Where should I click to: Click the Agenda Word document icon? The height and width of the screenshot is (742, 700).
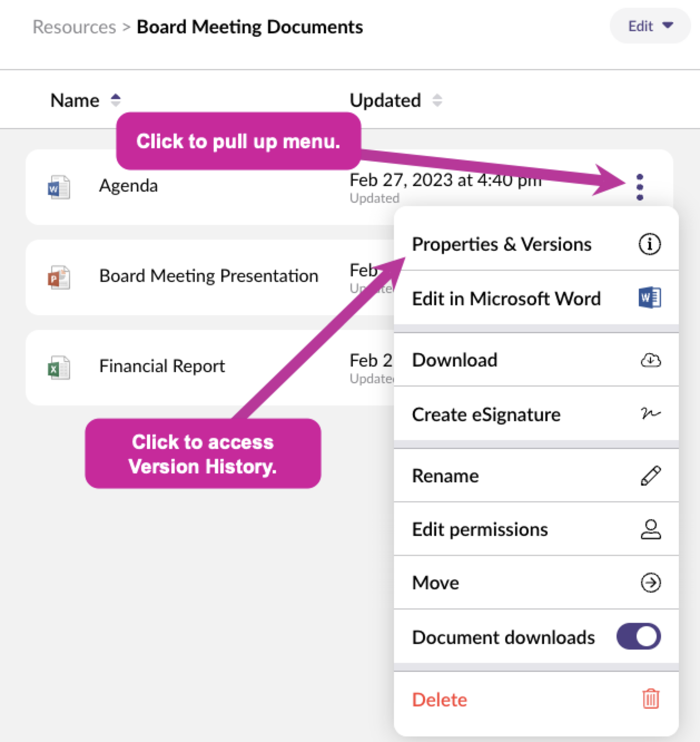coord(58,187)
